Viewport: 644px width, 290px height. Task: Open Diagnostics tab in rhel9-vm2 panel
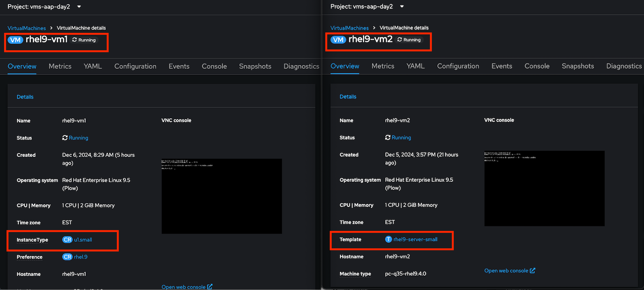pos(624,66)
